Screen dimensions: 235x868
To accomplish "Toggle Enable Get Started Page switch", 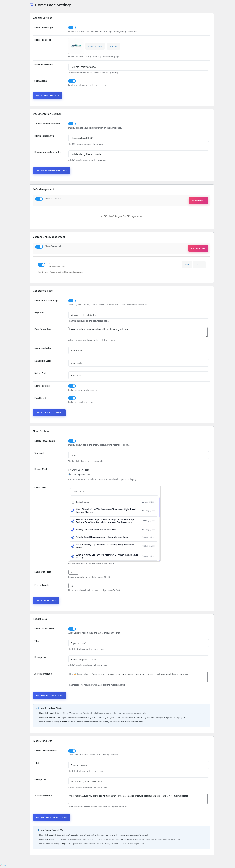I will [72, 301].
